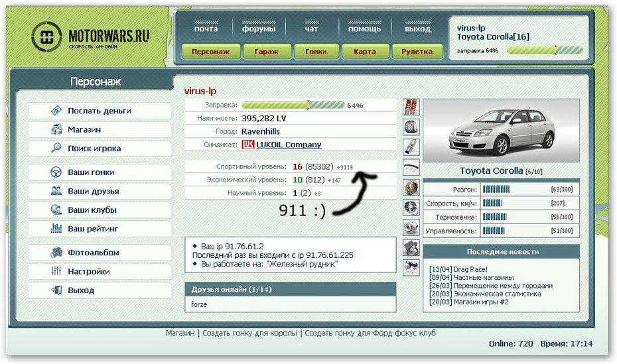This screenshot has width=617, height=364.
Task: Click the Ravenhills city name
Action: point(261,131)
